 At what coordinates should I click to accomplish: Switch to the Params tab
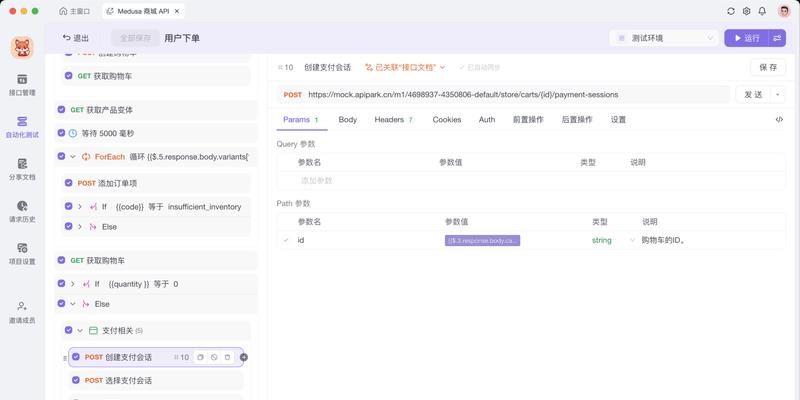[301, 119]
